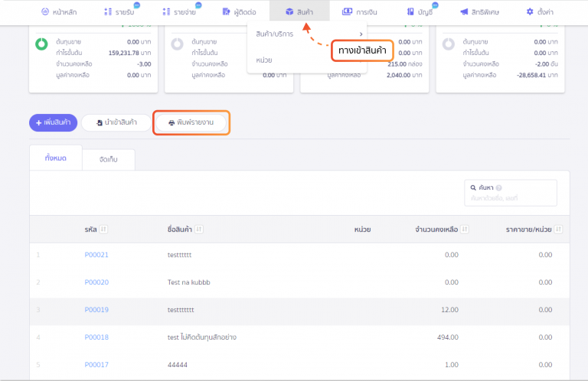Click the product search input field

pos(509,199)
